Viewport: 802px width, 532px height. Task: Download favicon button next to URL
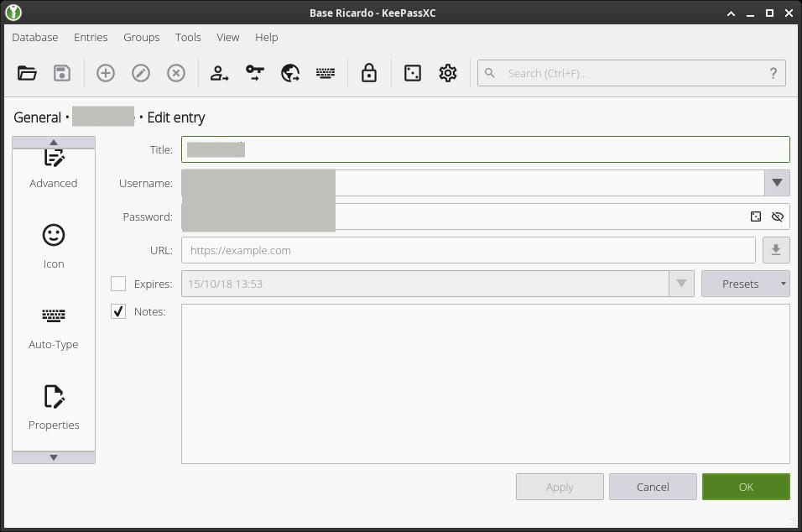click(776, 250)
